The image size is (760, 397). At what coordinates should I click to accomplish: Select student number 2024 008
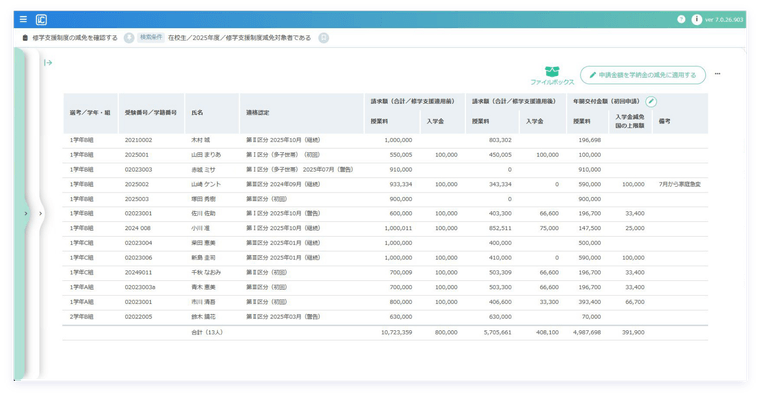[x=138, y=228]
